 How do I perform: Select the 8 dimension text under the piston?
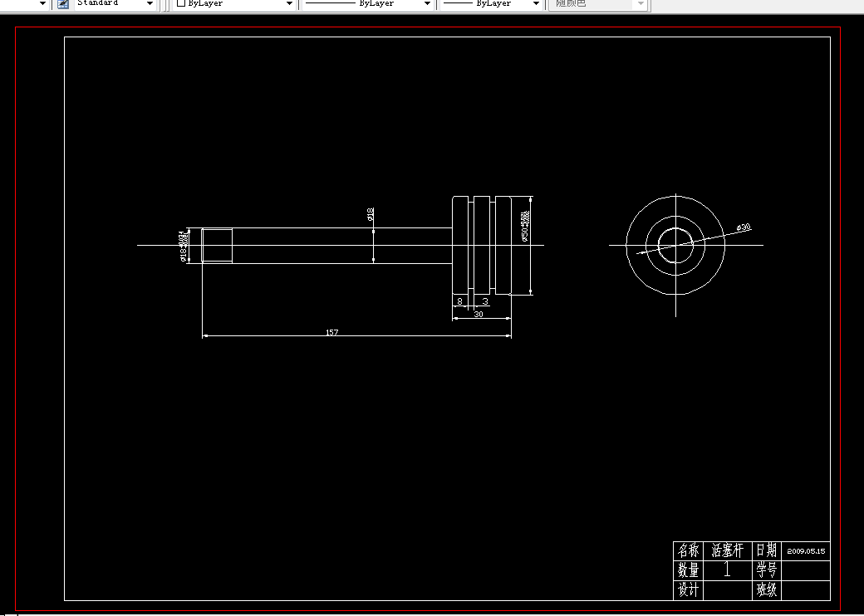click(x=459, y=301)
